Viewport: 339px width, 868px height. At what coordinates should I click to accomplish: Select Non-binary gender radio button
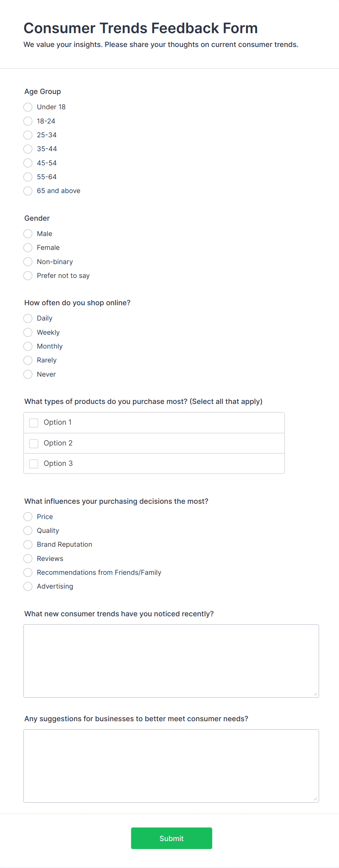pos(28,262)
